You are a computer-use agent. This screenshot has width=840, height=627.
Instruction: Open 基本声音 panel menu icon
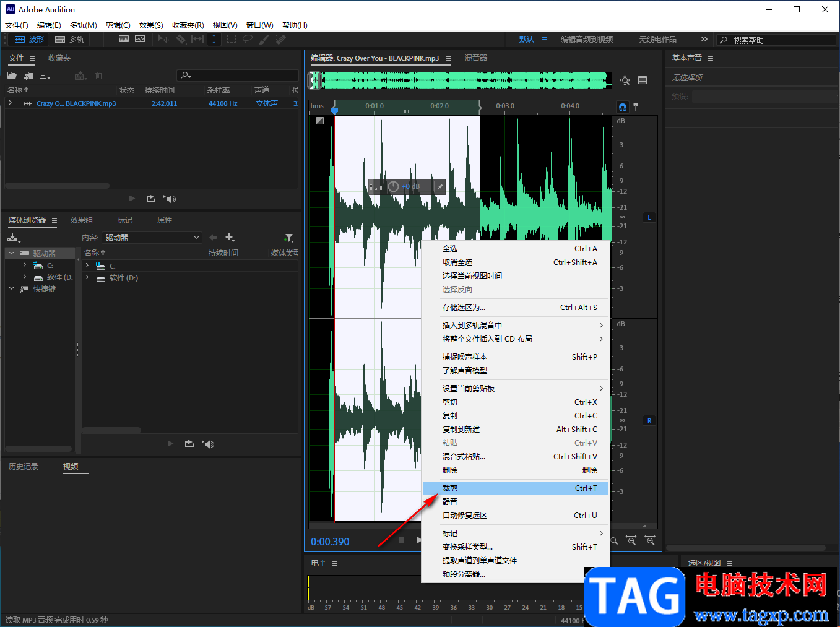711,58
